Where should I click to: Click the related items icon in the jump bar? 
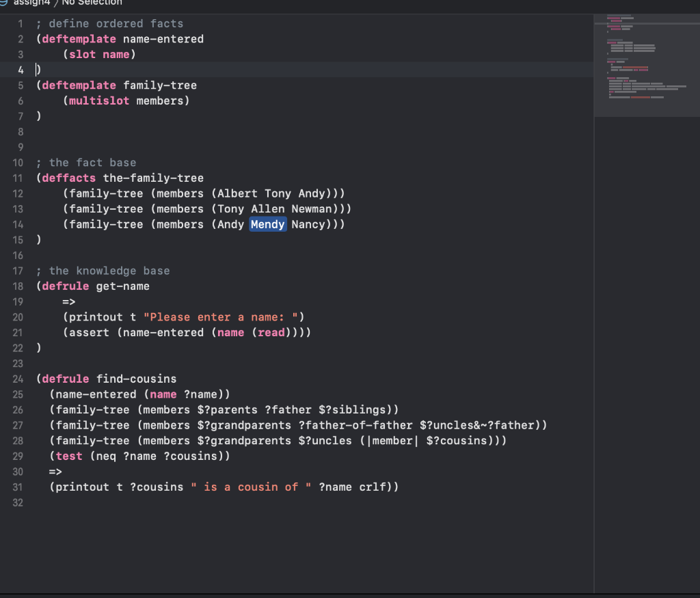pos(5,2)
